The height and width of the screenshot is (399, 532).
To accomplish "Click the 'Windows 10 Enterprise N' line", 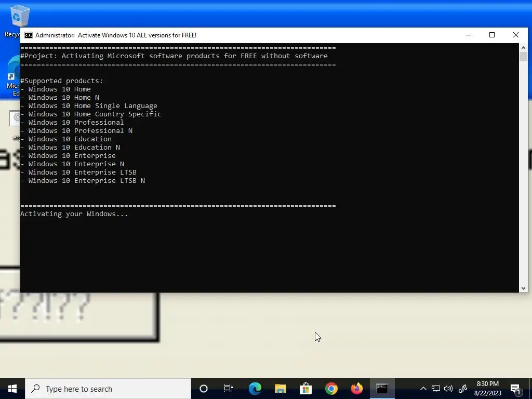I will pyautogui.click(x=72, y=164).
